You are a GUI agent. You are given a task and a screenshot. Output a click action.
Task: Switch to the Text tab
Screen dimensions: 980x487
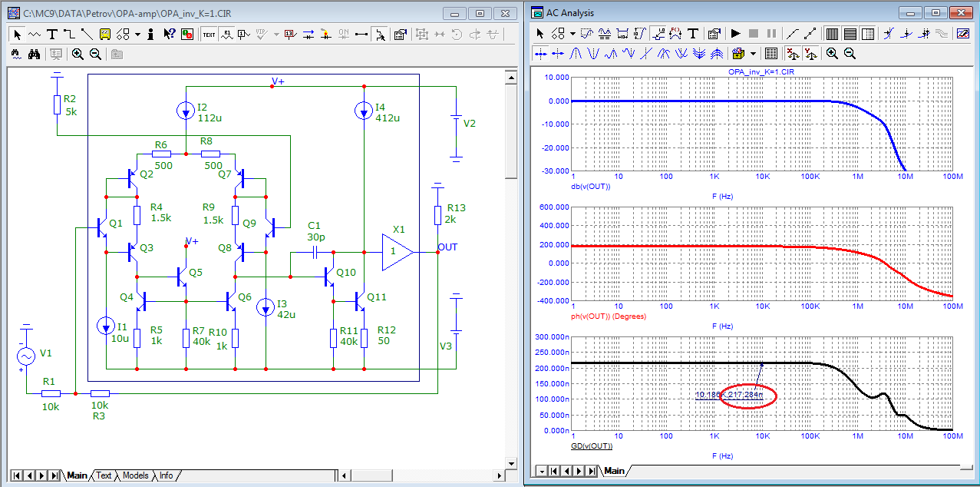coord(104,475)
